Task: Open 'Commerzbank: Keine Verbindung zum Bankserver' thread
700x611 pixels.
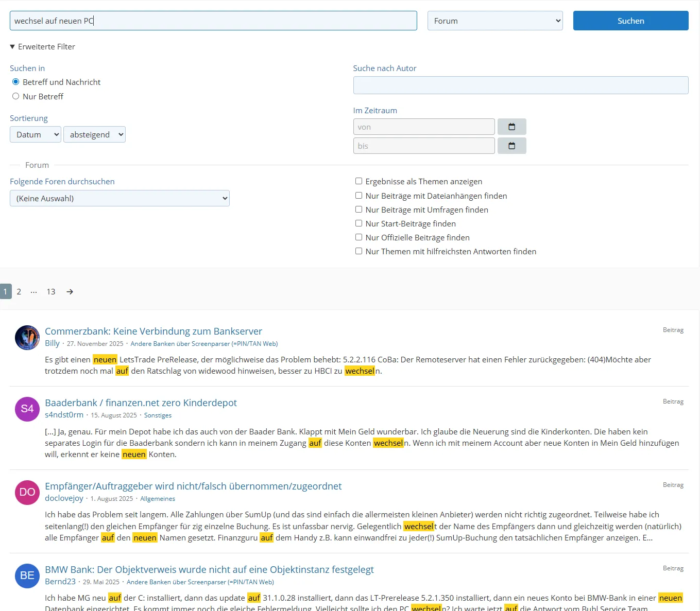Action: click(153, 331)
